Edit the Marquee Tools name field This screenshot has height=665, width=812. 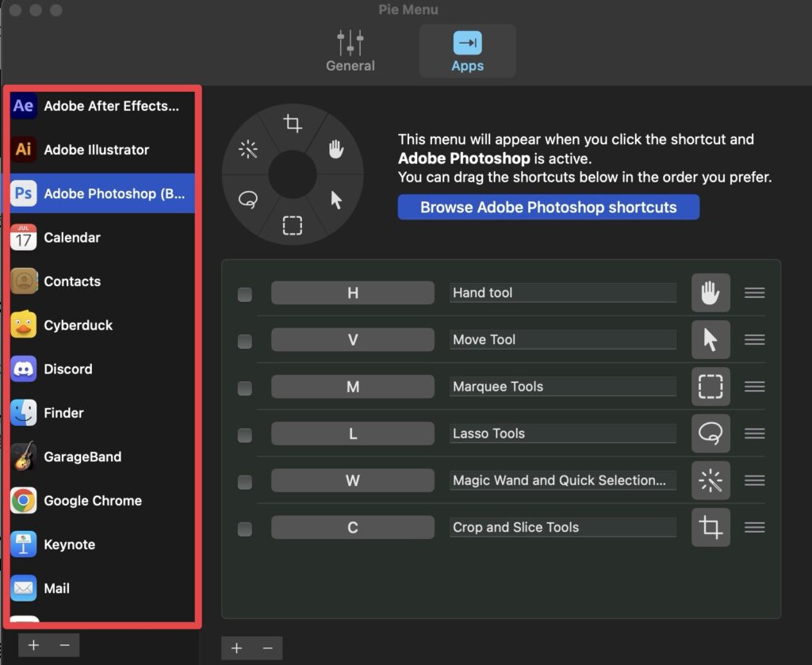[563, 386]
